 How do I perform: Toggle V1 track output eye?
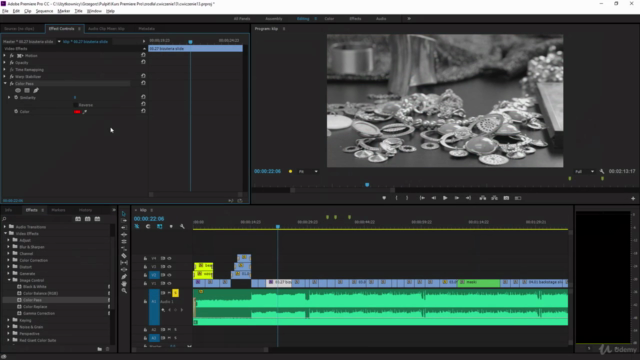point(169,283)
